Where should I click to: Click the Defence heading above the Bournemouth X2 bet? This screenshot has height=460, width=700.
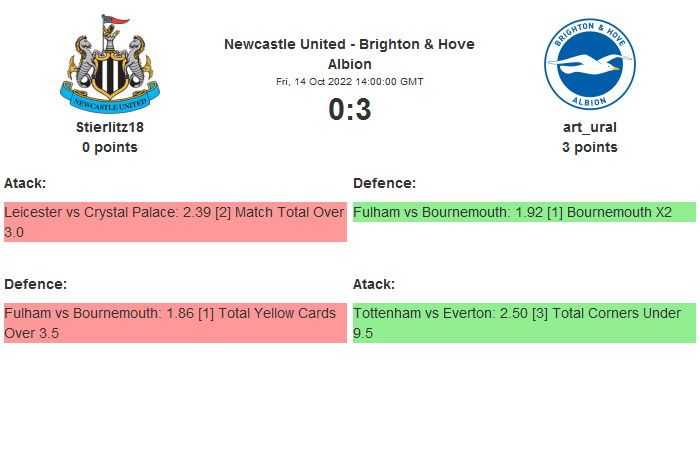[x=385, y=183]
